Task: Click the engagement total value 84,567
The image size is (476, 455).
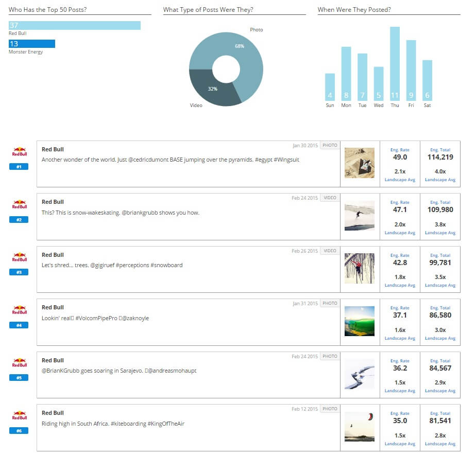Action: click(440, 368)
